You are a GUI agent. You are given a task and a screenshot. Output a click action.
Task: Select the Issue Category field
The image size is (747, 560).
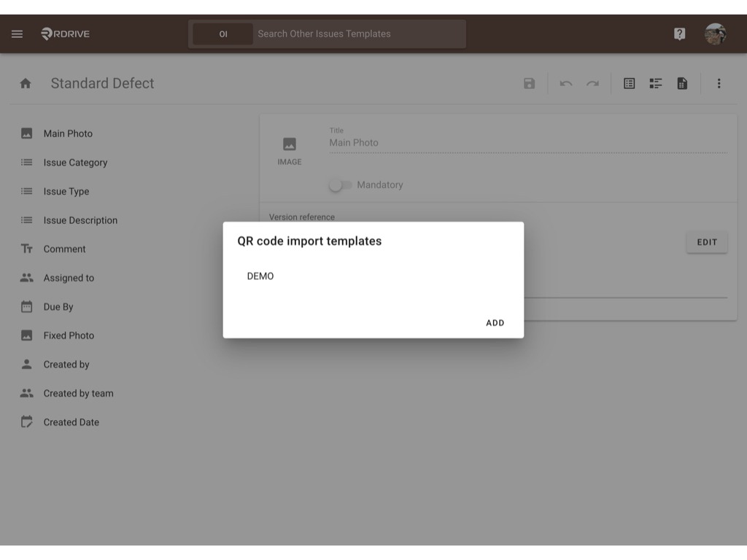pos(75,163)
